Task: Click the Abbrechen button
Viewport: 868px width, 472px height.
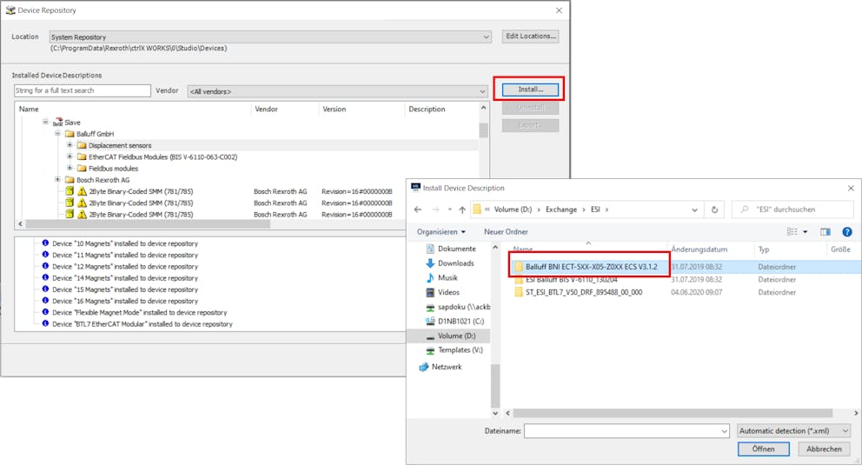Action: pos(824,449)
